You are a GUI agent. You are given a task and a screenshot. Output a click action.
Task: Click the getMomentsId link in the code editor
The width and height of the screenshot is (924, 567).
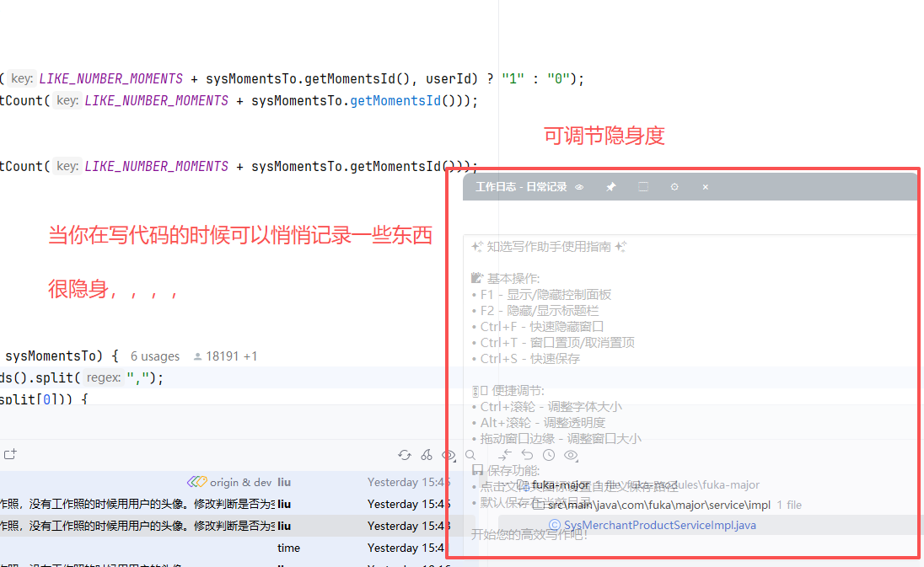pyautogui.click(x=395, y=101)
